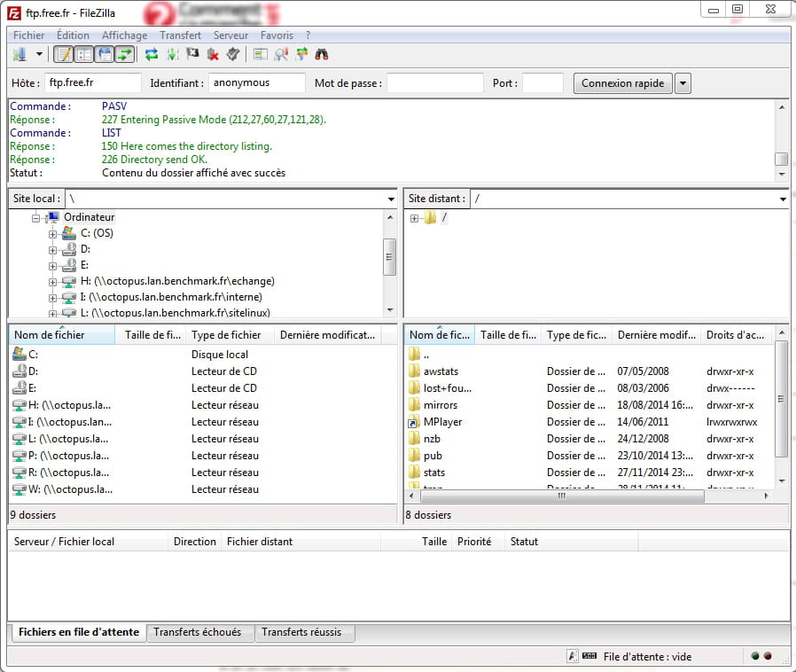
Task: Select the stats remote folder
Action: (x=588, y=473)
